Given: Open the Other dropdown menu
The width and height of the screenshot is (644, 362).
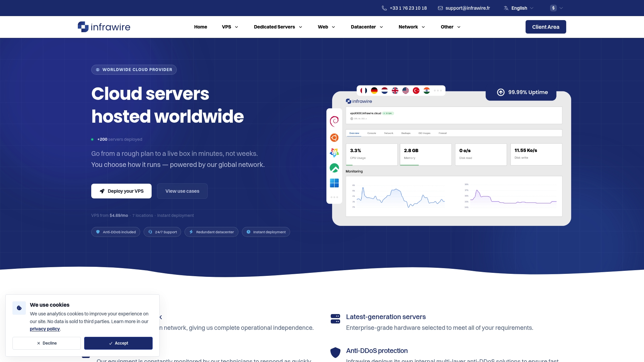Looking at the screenshot, I should [x=450, y=27].
